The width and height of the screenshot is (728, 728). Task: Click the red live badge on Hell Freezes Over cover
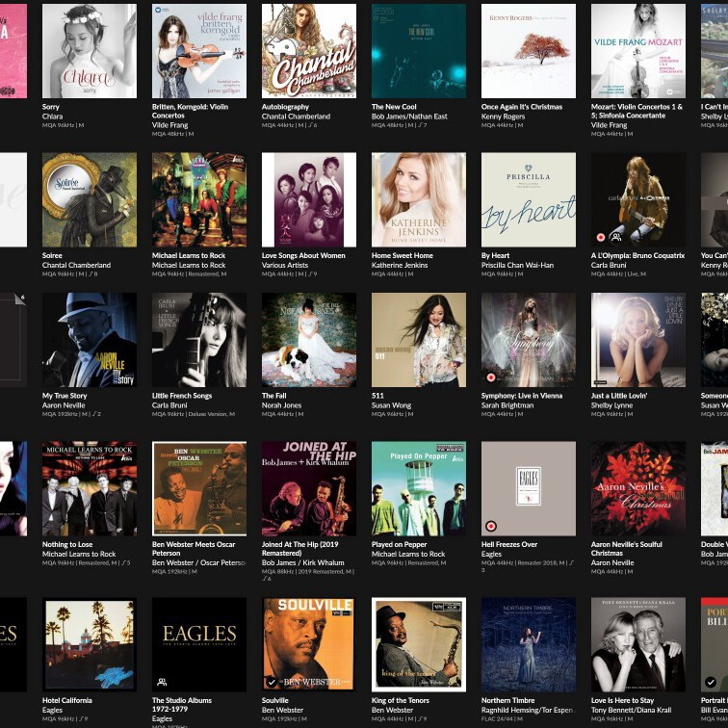click(491, 526)
